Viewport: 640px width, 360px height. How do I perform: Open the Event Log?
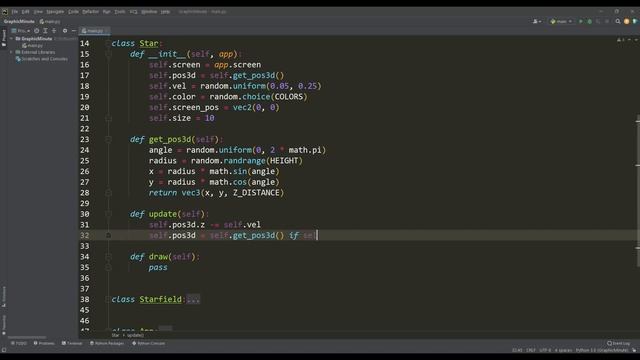pos(618,343)
